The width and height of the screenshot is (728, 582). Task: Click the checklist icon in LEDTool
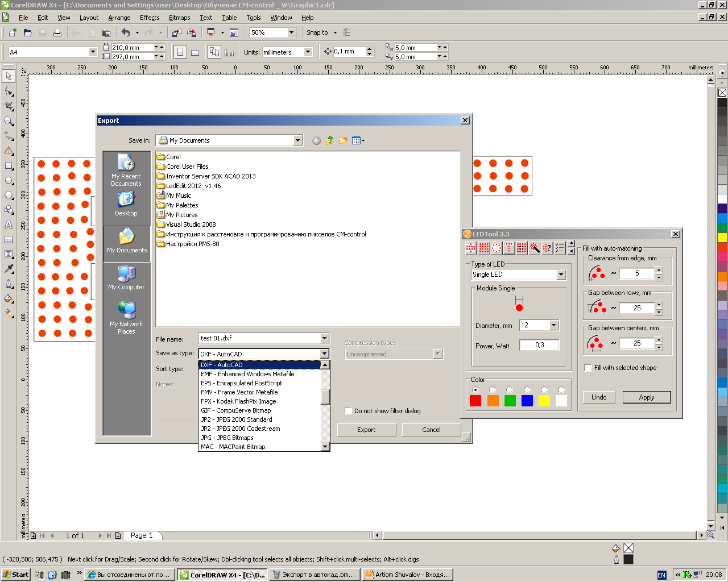[560, 248]
